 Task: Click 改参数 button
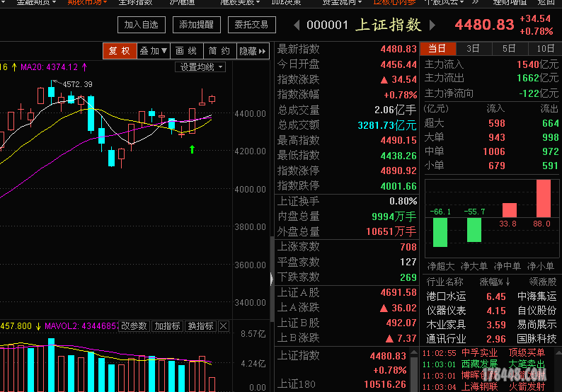[x=134, y=326]
